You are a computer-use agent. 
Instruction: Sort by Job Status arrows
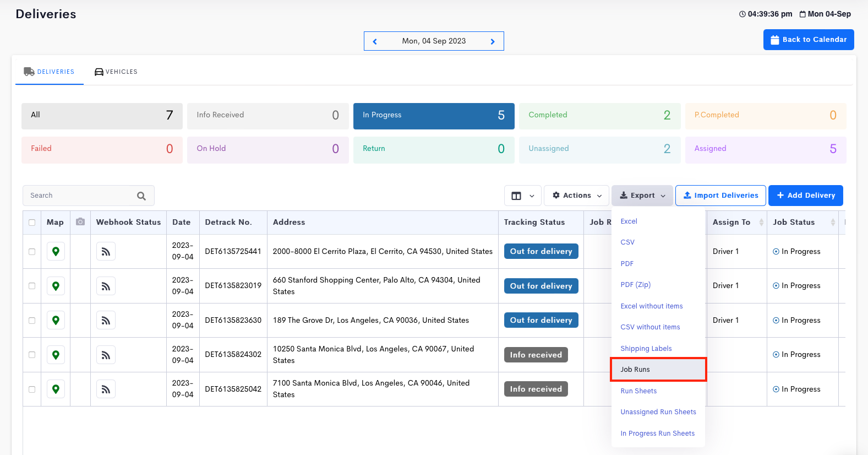pyautogui.click(x=833, y=222)
